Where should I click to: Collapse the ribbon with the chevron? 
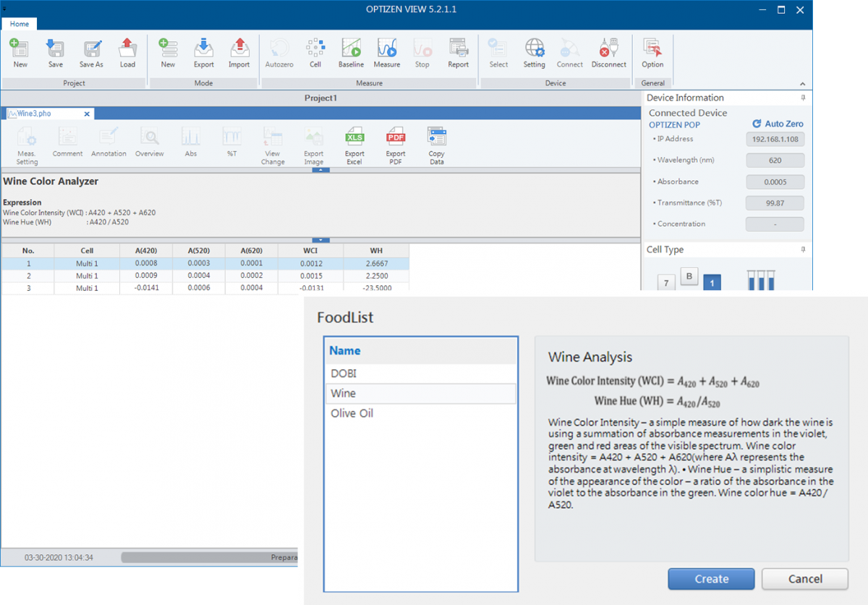click(802, 83)
